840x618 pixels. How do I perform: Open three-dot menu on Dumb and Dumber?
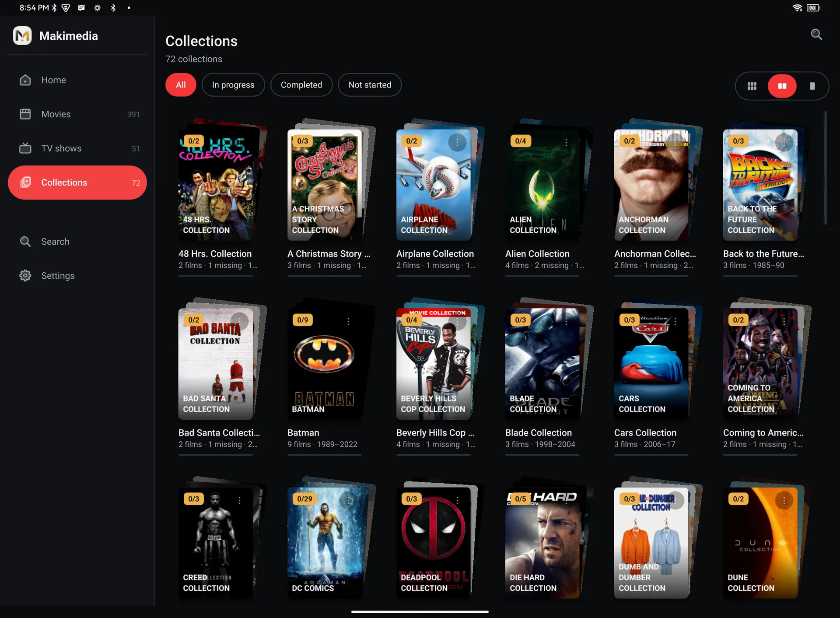tap(675, 500)
